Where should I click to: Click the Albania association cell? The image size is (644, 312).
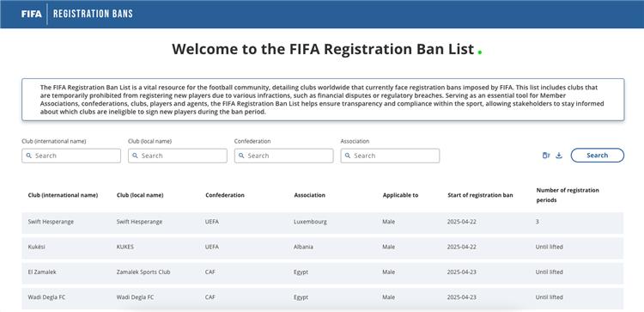[x=303, y=247]
